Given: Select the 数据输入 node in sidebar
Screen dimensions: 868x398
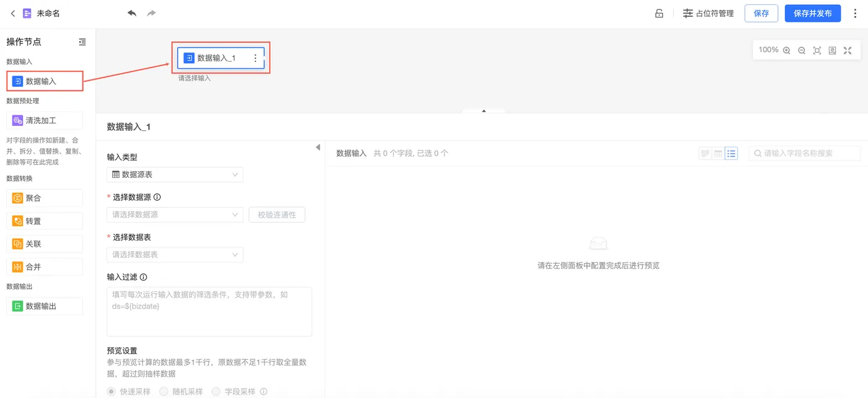Looking at the screenshot, I should point(45,81).
